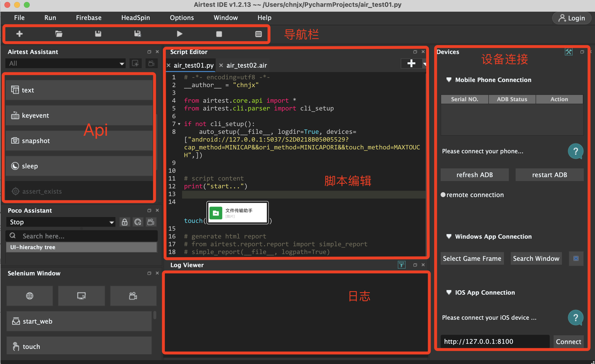The image size is (595, 364).
Task: Open the File menu
Action: 19,18
